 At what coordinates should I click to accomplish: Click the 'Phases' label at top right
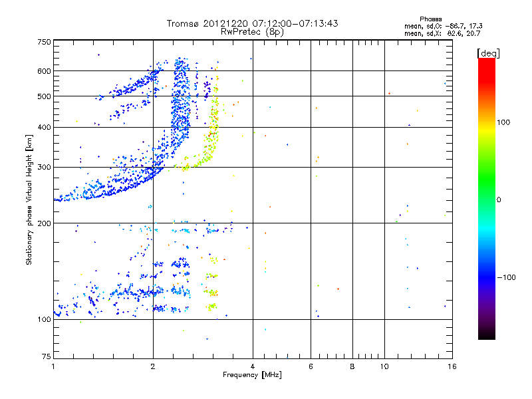pyautogui.click(x=430, y=19)
